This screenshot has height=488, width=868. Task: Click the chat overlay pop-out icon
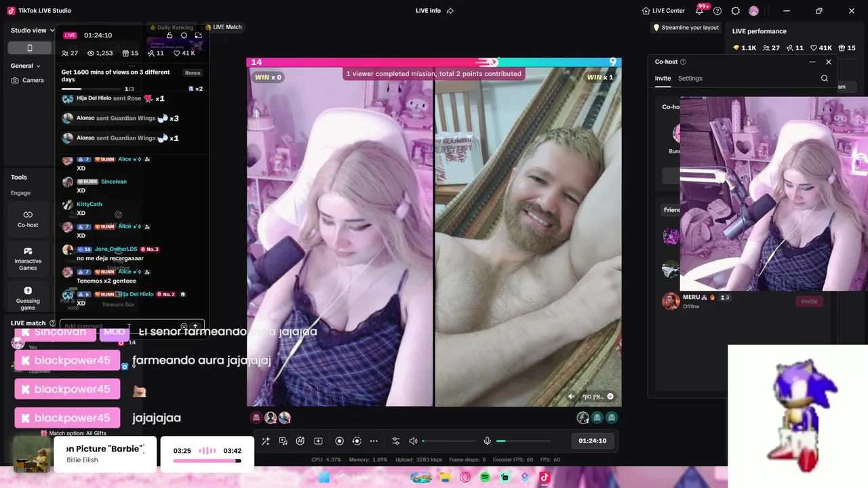point(198,35)
